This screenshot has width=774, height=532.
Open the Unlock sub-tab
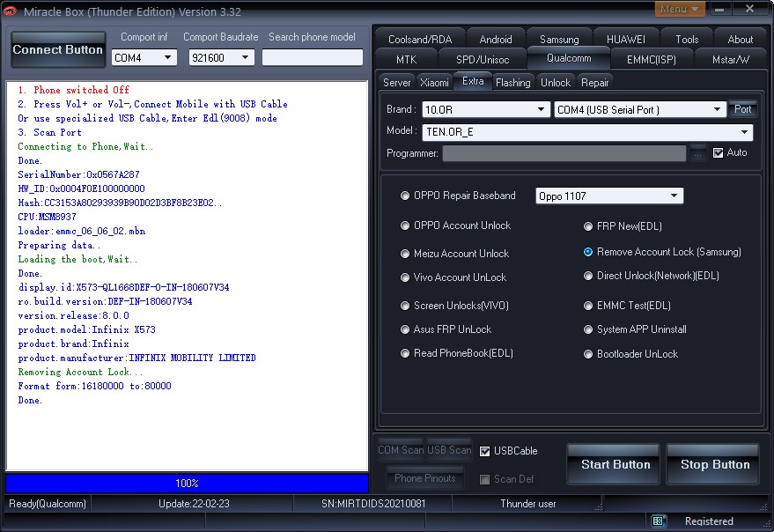pos(556,83)
